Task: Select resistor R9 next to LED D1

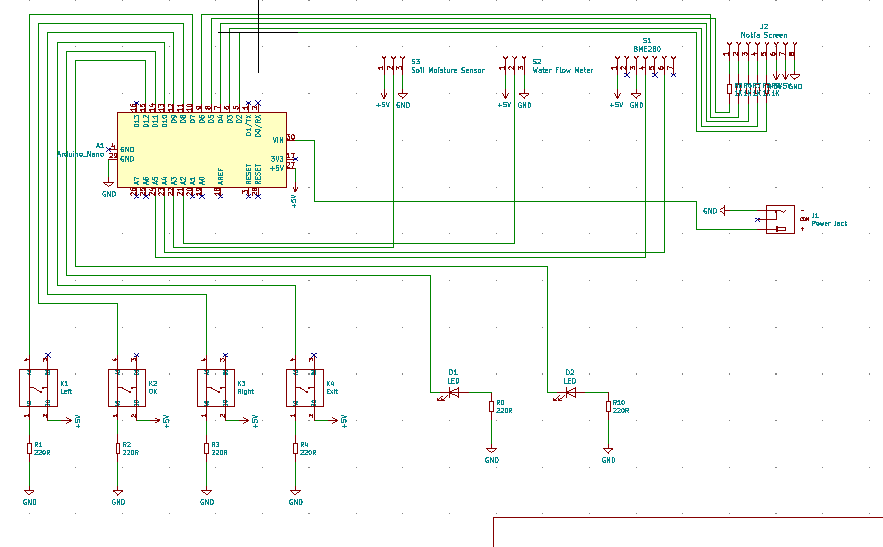Action: click(x=491, y=406)
